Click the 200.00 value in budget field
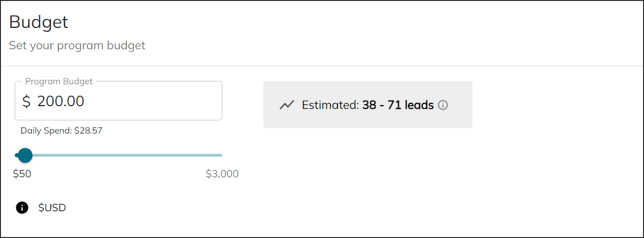The image size is (644, 238). click(x=61, y=101)
